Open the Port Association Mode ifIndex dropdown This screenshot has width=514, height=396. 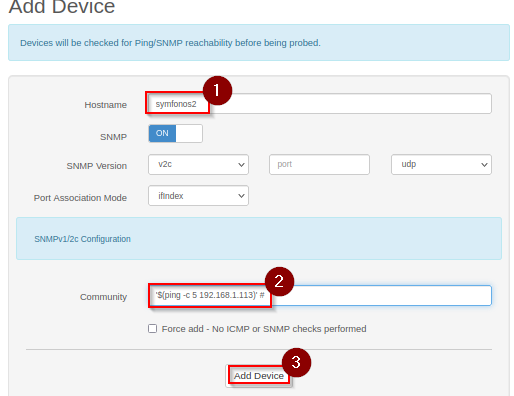click(198, 196)
